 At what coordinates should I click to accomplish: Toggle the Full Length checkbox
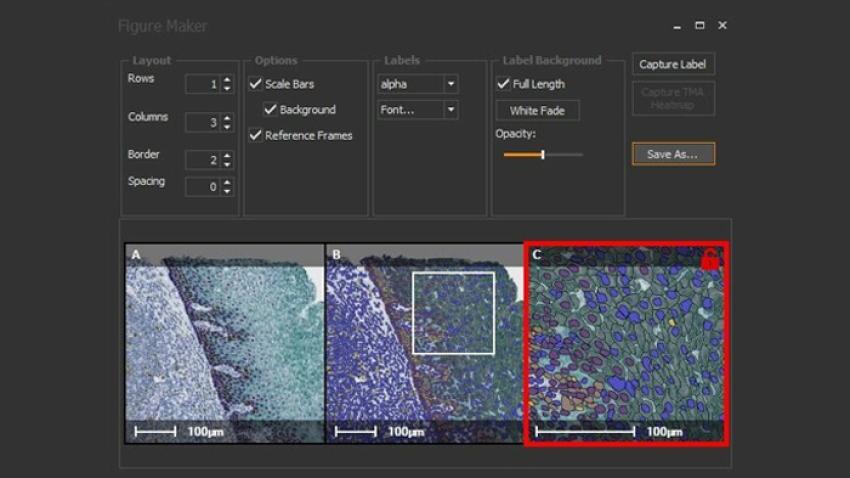504,84
